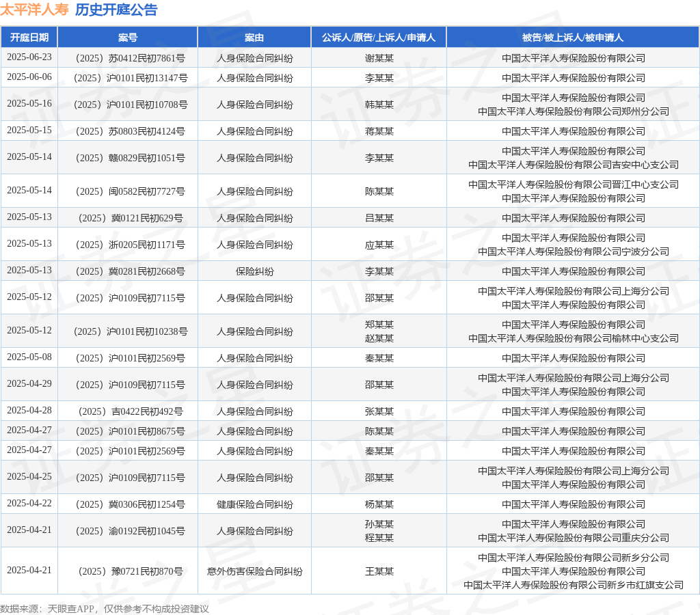
Task: Click case number 沪0101民初13147号
Action: point(131,78)
